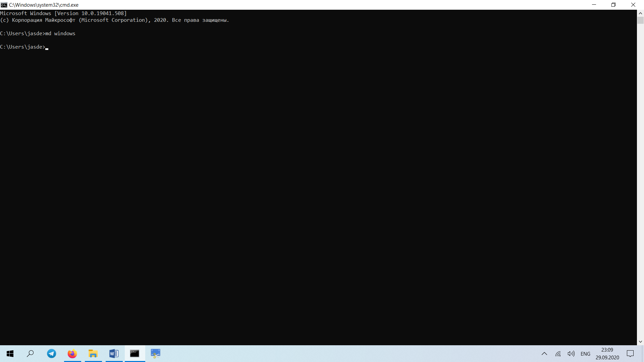
Task: Open the Windows Start menu
Action: click(x=10, y=354)
